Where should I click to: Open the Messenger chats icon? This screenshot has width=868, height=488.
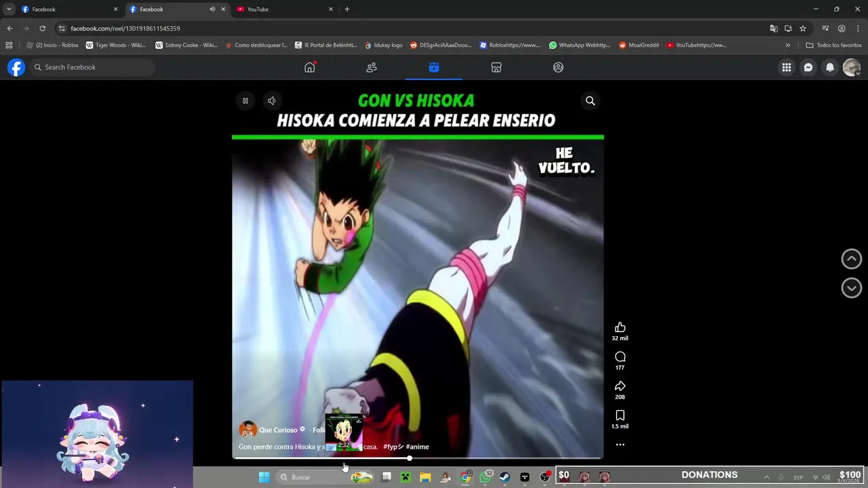808,67
